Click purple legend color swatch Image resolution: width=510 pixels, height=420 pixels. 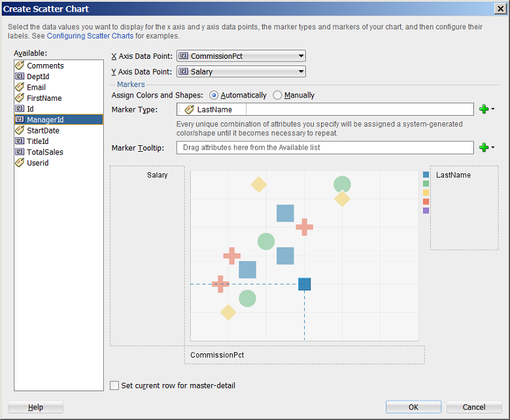[426, 211]
